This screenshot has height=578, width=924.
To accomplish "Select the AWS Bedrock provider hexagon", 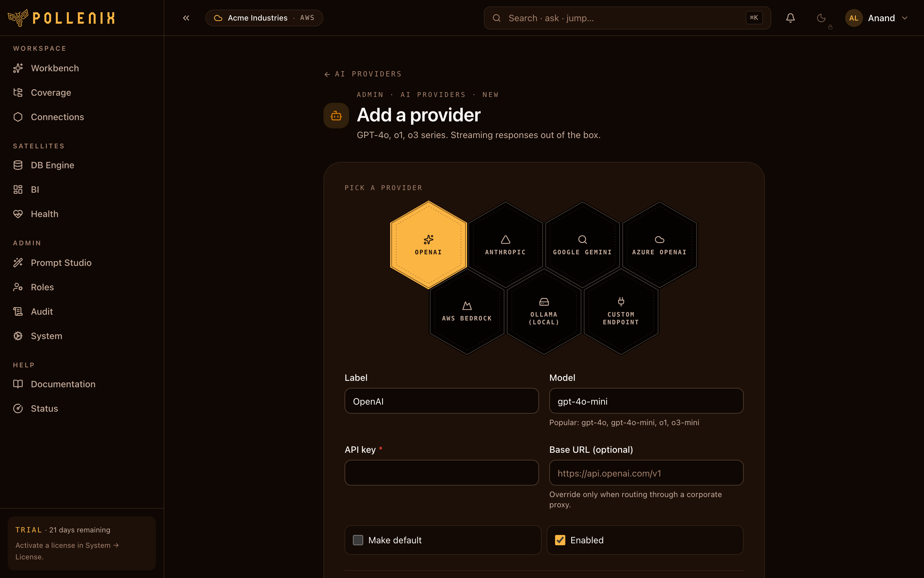I will point(467,311).
